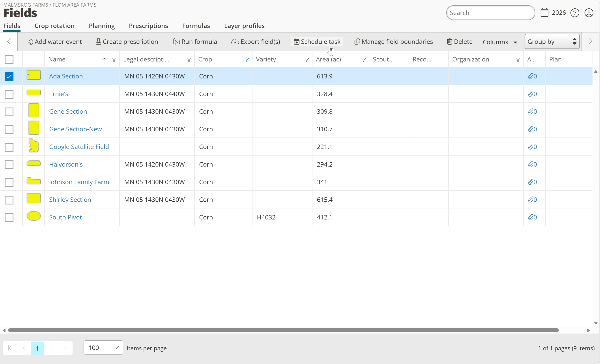Image resolution: width=600 pixels, height=364 pixels.
Task: Open the Area (ac) filter icon
Action: click(x=363, y=60)
